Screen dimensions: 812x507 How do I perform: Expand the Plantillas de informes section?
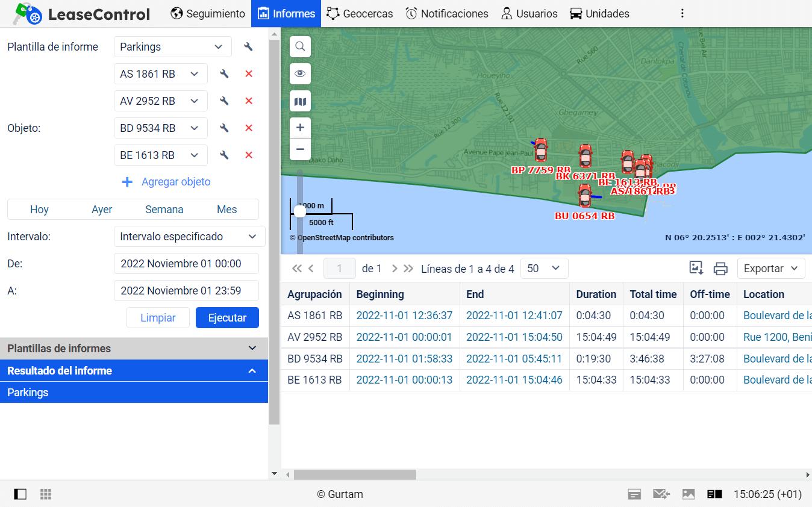point(134,349)
